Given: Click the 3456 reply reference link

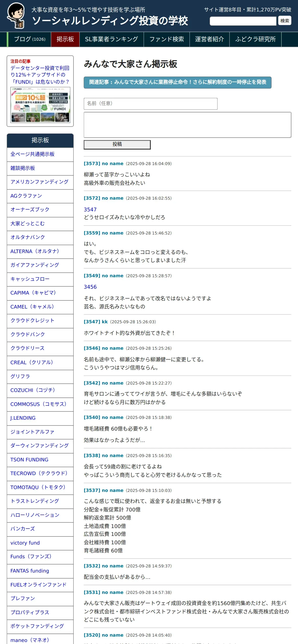Looking at the screenshot, I should (x=90, y=287).
